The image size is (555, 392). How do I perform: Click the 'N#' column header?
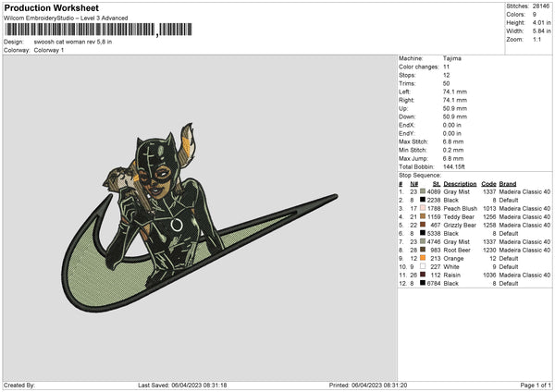tap(414, 184)
